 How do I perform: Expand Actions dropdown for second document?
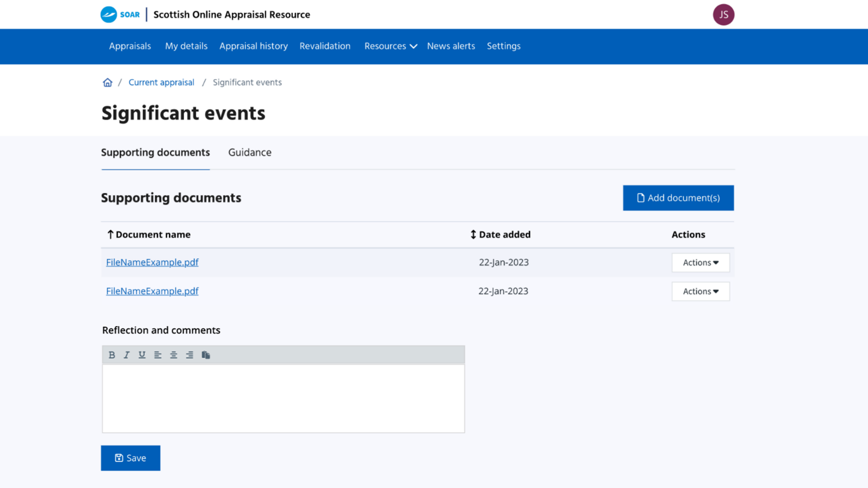coord(701,291)
